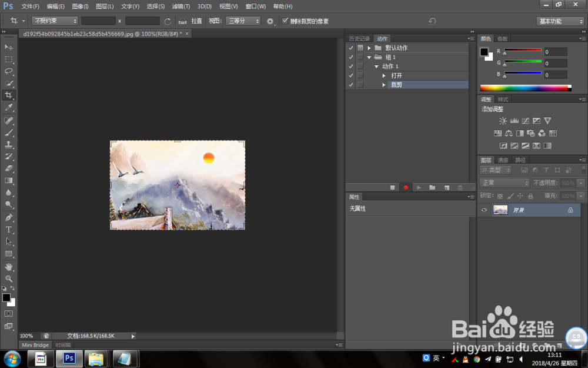Image resolution: width=588 pixels, height=368 pixels.
Task: Select the Eyedropper tool
Action: click(9, 107)
